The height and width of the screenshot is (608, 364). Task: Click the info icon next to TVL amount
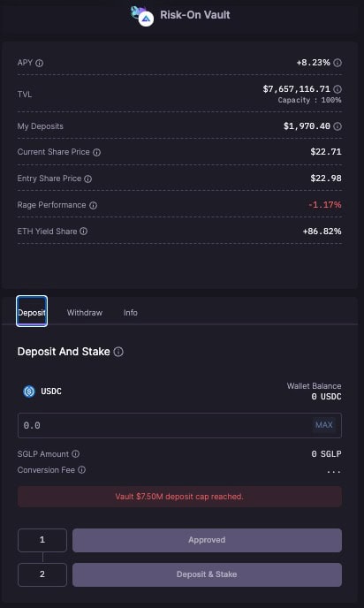(x=337, y=89)
